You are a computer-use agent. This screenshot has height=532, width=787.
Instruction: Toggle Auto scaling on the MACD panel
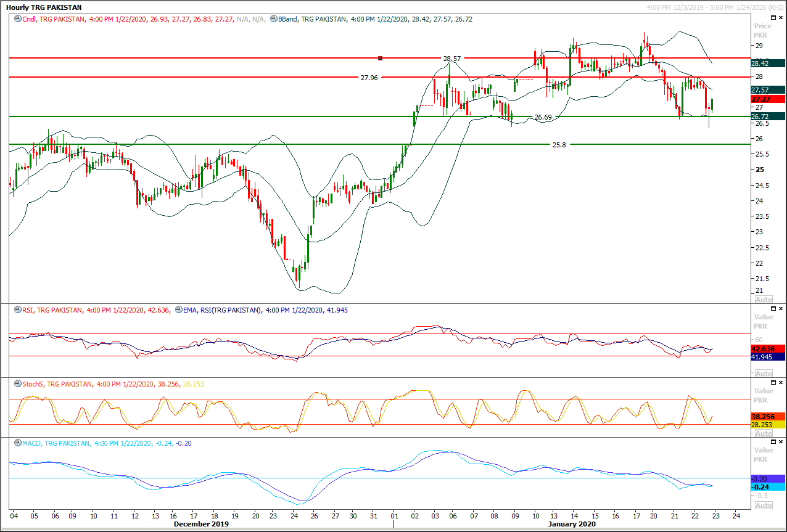click(x=764, y=505)
